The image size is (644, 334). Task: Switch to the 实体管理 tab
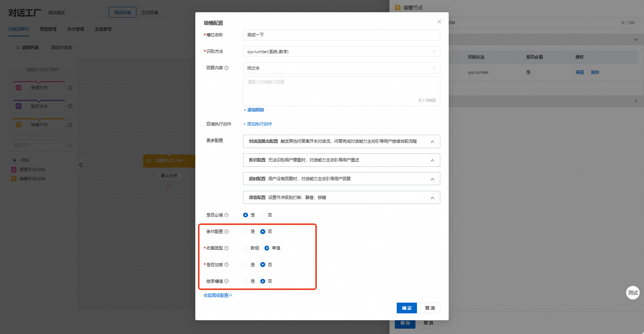click(76, 29)
